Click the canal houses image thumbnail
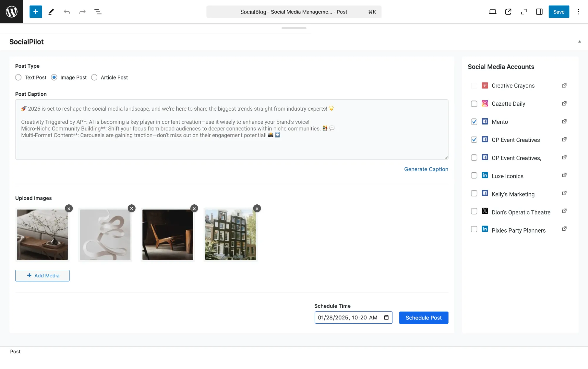The width and height of the screenshot is (588, 369). 230,235
